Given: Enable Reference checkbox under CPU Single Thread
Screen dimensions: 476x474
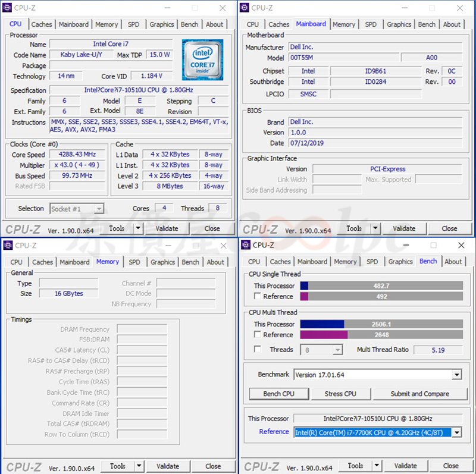Looking at the screenshot, I should 258,296.
